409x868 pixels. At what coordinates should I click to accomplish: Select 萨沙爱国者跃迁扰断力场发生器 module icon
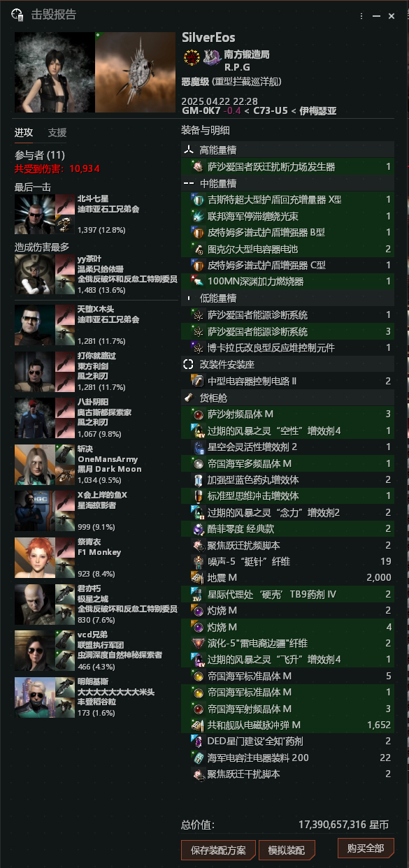pos(196,167)
